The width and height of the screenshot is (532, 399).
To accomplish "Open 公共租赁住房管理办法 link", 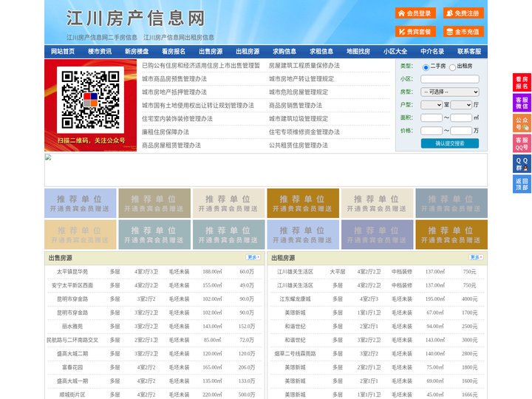I will point(299,146).
